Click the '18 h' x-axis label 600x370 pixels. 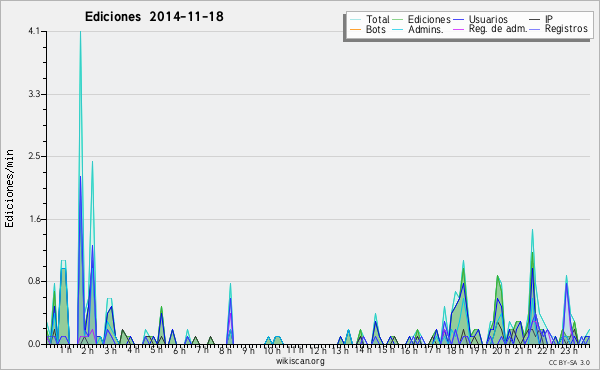click(455, 350)
